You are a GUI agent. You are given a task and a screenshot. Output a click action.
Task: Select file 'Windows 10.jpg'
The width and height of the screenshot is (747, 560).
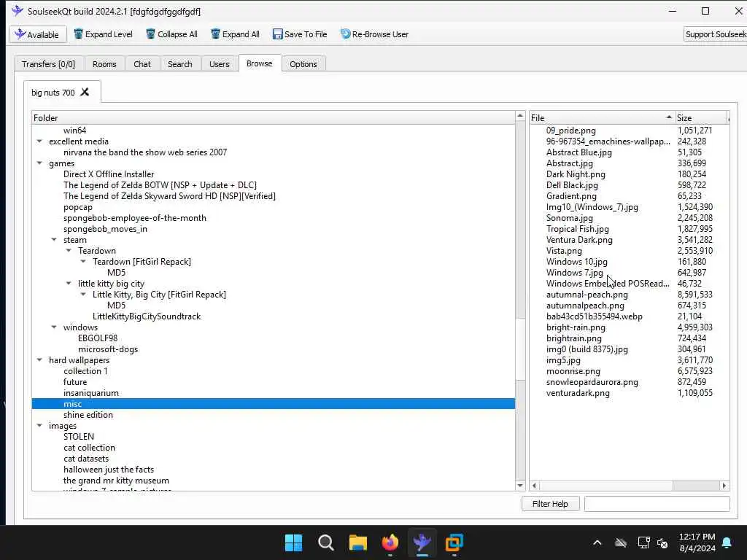(x=576, y=262)
